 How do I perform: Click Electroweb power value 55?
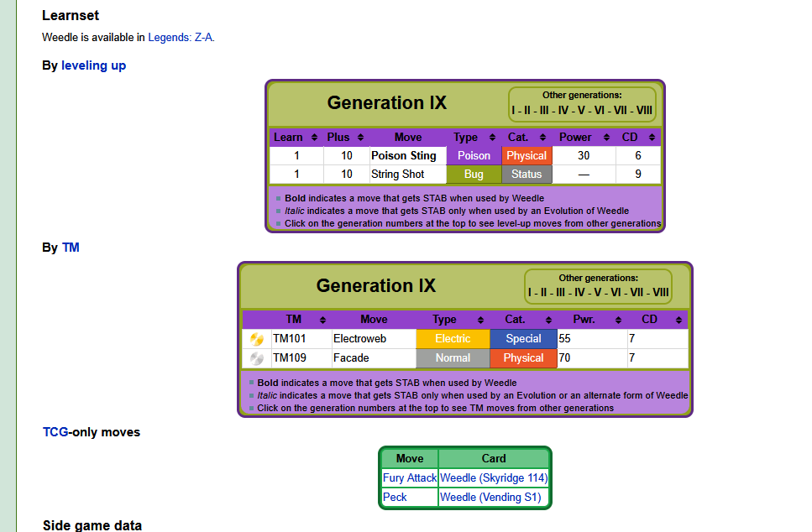pos(564,338)
